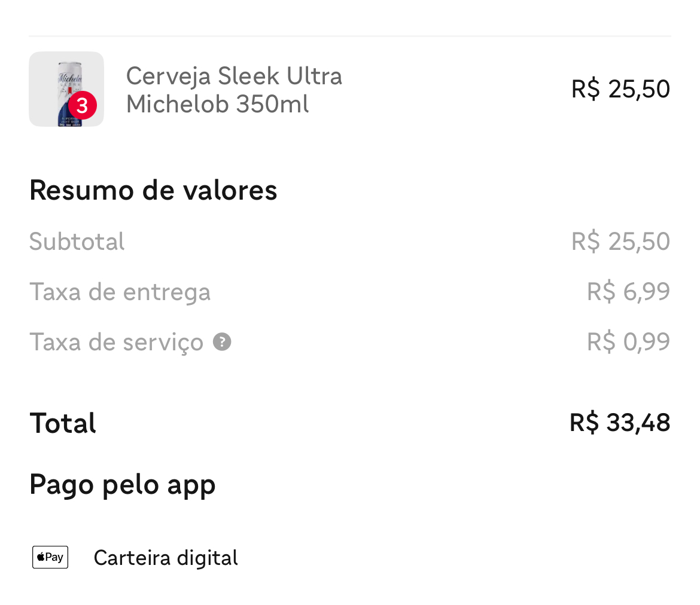Click the service fee help question icon
The image size is (700, 605).
click(x=222, y=342)
